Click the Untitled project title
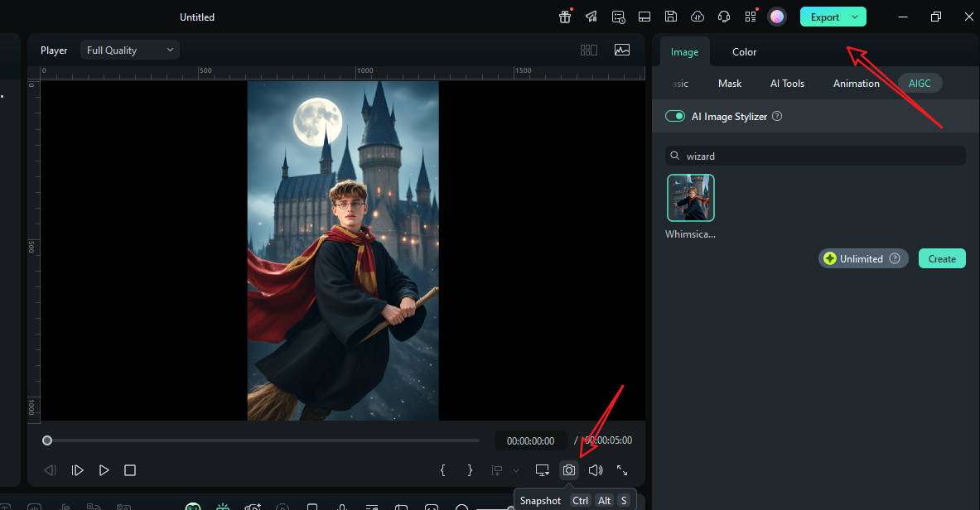The width and height of the screenshot is (980, 510). pyautogui.click(x=197, y=17)
